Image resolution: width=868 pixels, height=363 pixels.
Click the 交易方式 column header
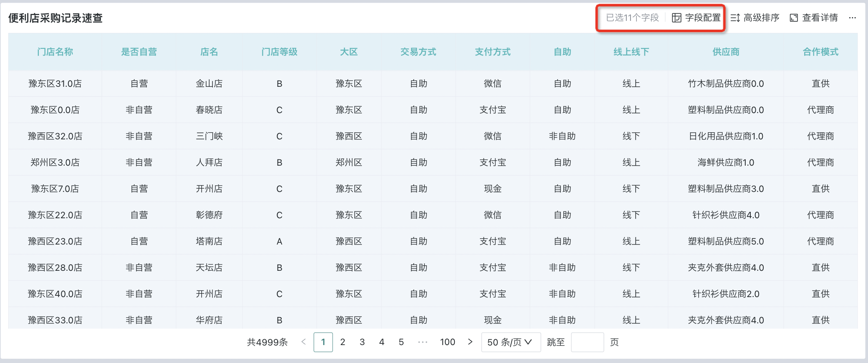pos(419,52)
